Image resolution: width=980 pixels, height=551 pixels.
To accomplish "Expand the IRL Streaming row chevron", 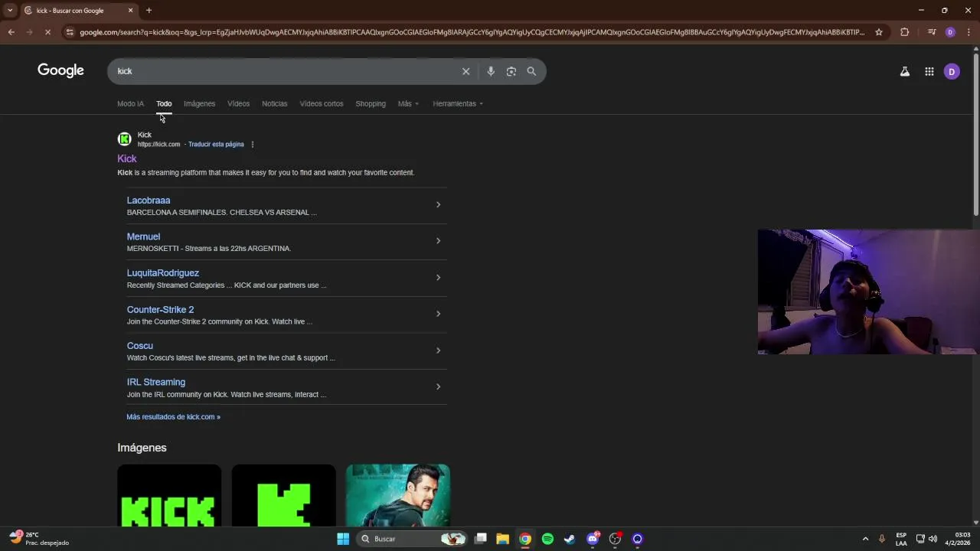I will pos(438,386).
